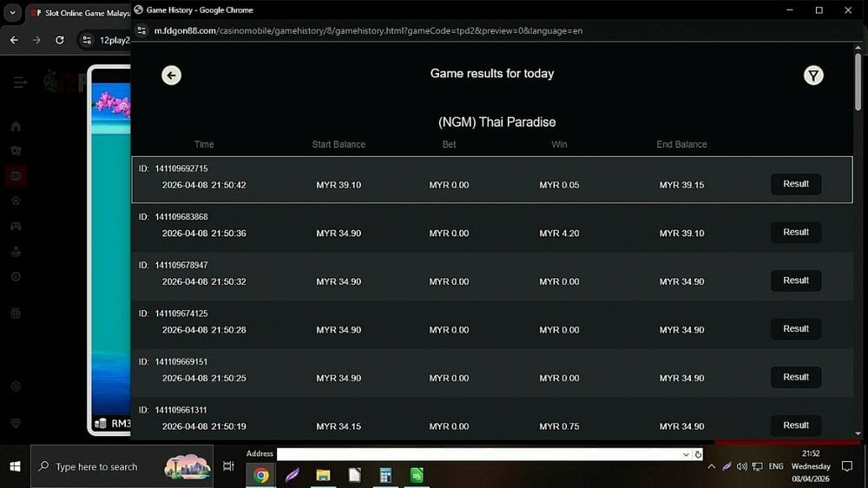
Task: Reload the background 12play browser page
Action: click(59, 40)
